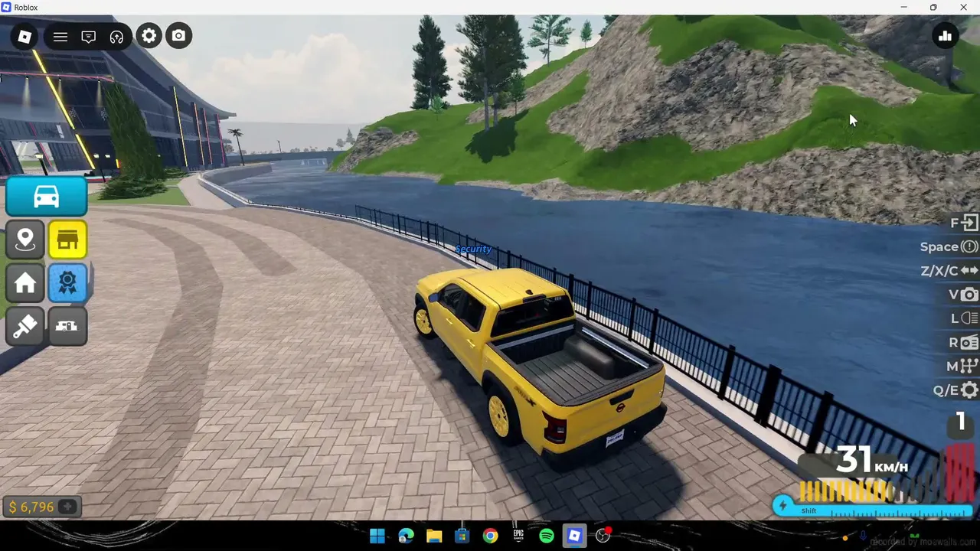Toggle the handbrake Space icon
The height and width of the screenshot is (551, 980).
pos(969,246)
